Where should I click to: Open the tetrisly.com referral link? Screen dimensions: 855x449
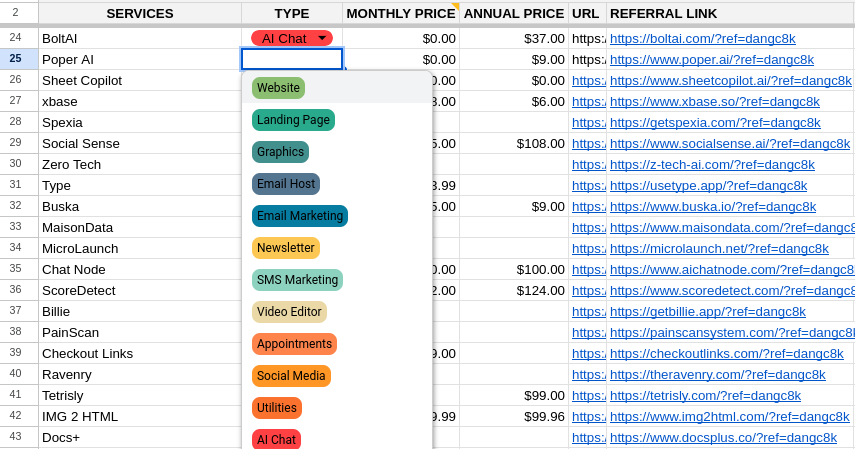pyautogui.click(x=705, y=396)
